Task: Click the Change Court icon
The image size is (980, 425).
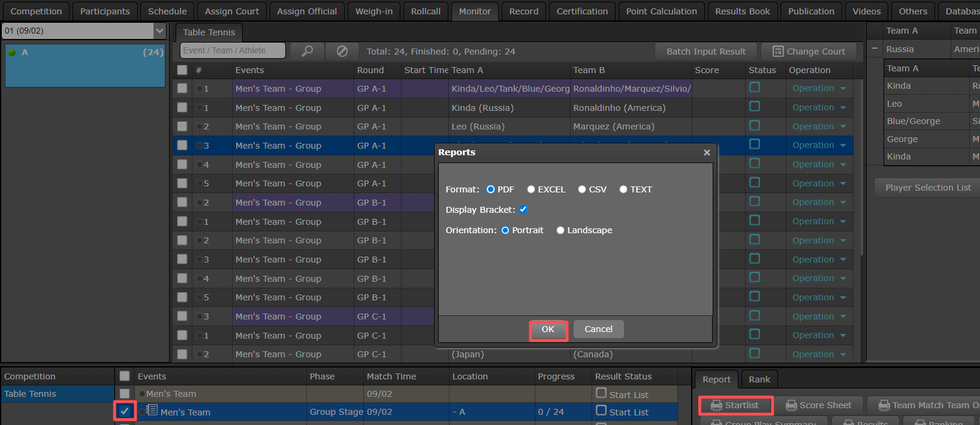Action: pyautogui.click(x=778, y=51)
